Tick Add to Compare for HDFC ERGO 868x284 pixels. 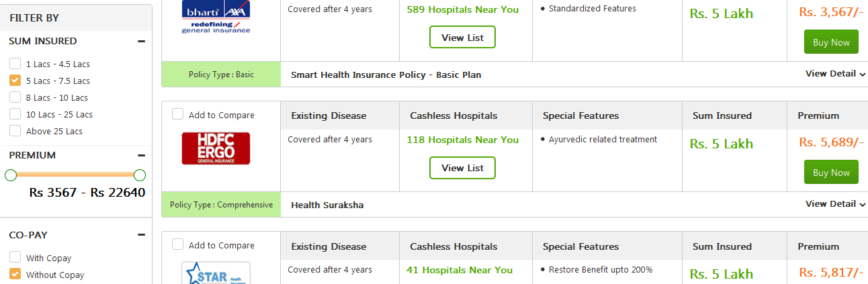click(177, 114)
